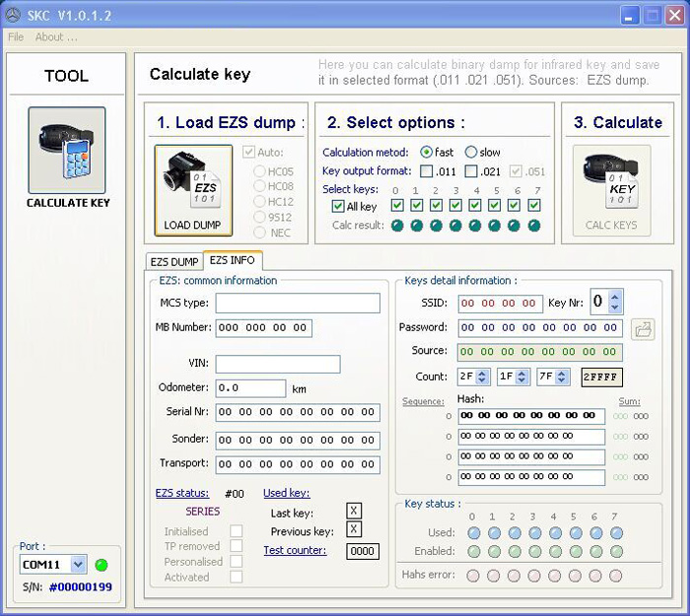Viewport: 690px width, 616px height.
Task: Click Calc result indicator for key 0
Action: click(x=397, y=226)
